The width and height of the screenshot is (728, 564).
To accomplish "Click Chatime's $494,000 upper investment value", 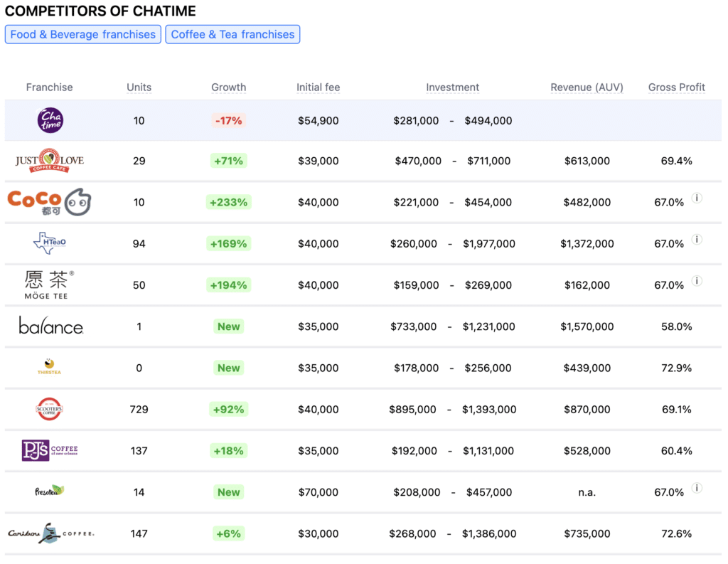I will pyautogui.click(x=488, y=121).
